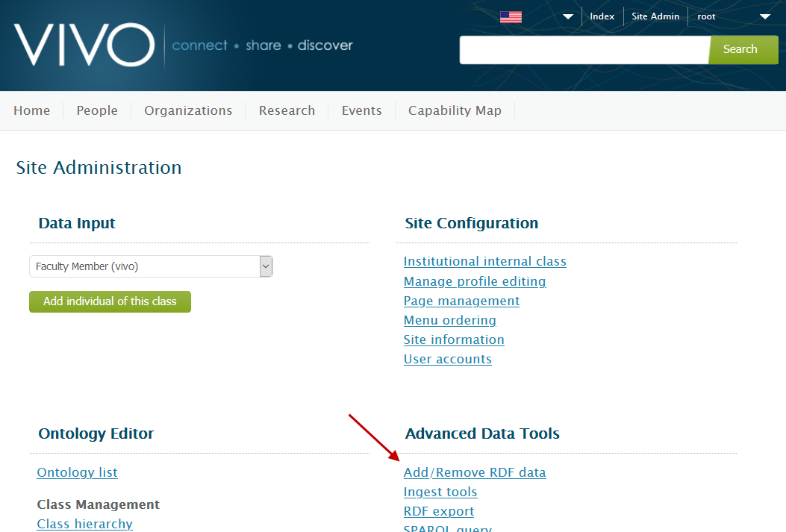The width and height of the screenshot is (786, 532).
Task: Click the Site Configuration heading
Action: click(x=472, y=223)
